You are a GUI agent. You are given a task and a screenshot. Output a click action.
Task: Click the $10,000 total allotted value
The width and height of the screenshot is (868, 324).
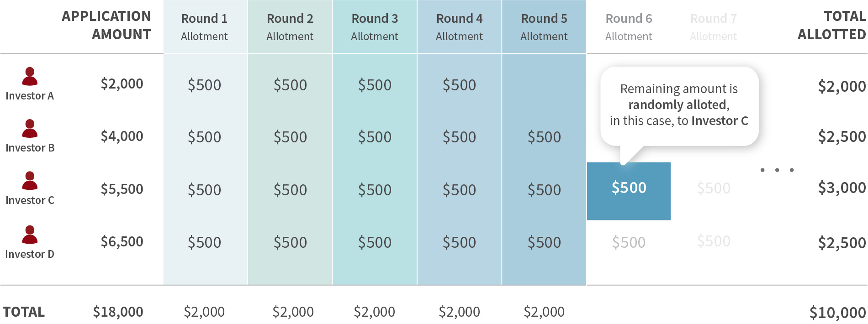click(838, 313)
